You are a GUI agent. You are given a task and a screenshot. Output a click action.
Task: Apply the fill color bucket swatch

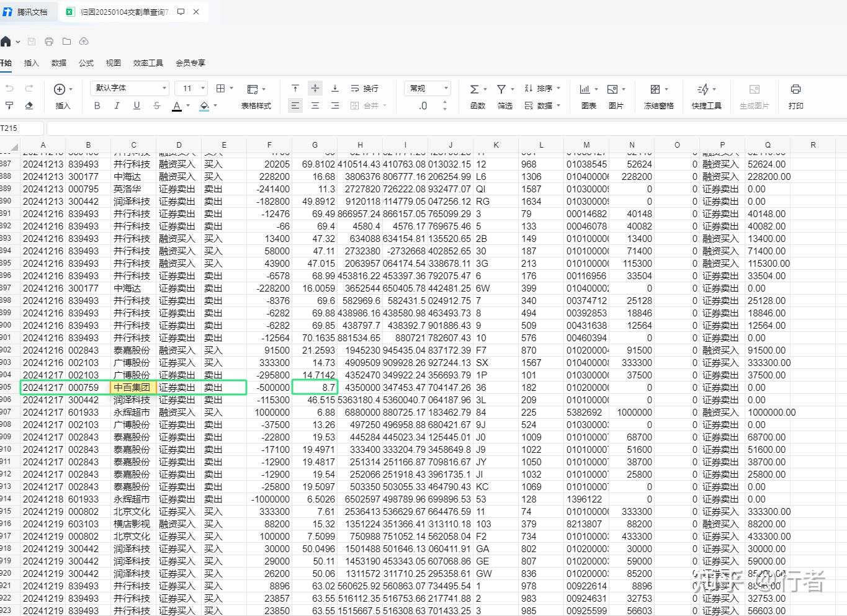[204, 106]
